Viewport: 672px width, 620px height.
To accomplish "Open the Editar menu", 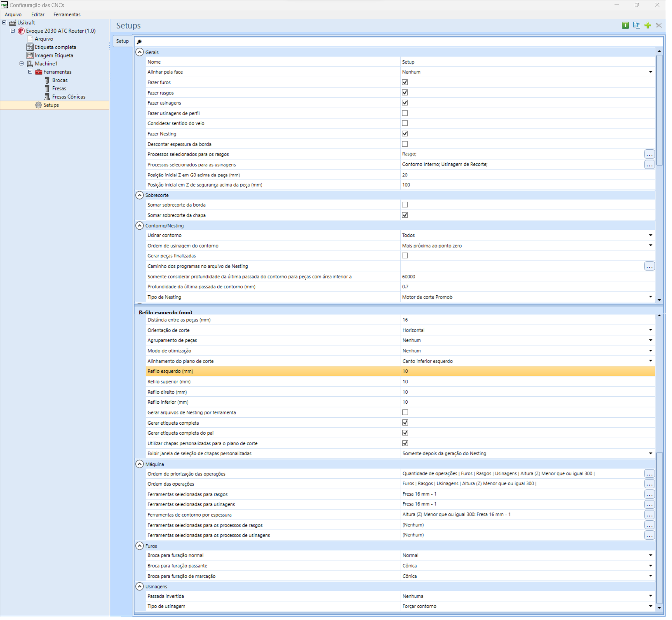I will point(38,15).
